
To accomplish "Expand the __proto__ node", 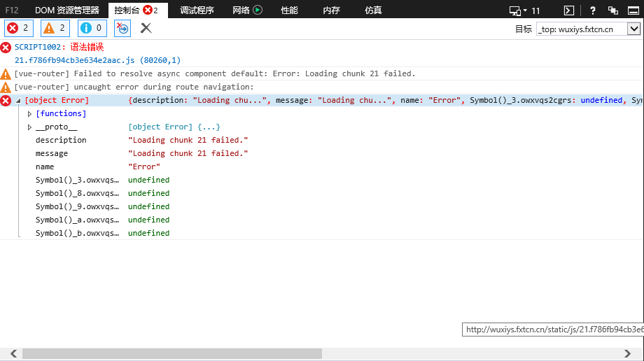I will [x=29, y=127].
